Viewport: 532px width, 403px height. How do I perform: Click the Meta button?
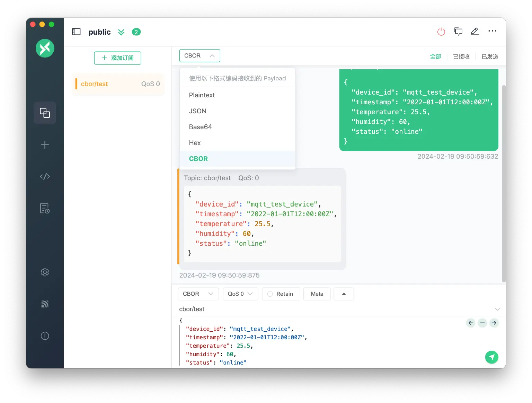tap(317, 294)
